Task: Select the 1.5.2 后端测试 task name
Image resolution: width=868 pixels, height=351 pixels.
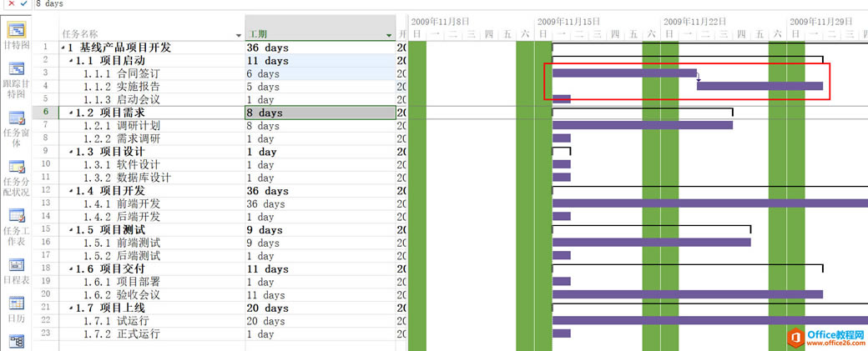Action: click(x=122, y=256)
